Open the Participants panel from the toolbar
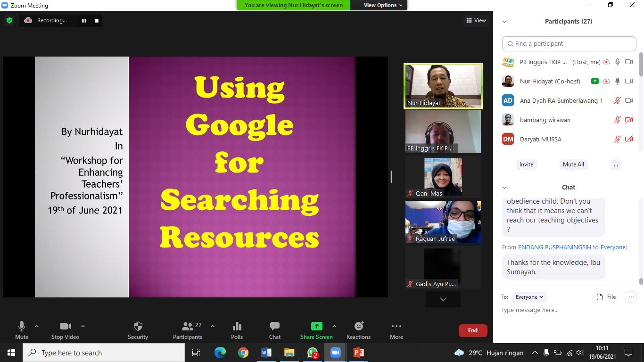 pos(188,330)
